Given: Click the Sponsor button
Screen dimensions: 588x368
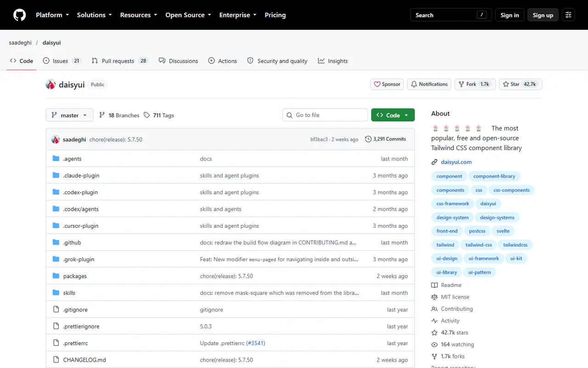Looking at the screenshot, I should [x=387, y=84].
